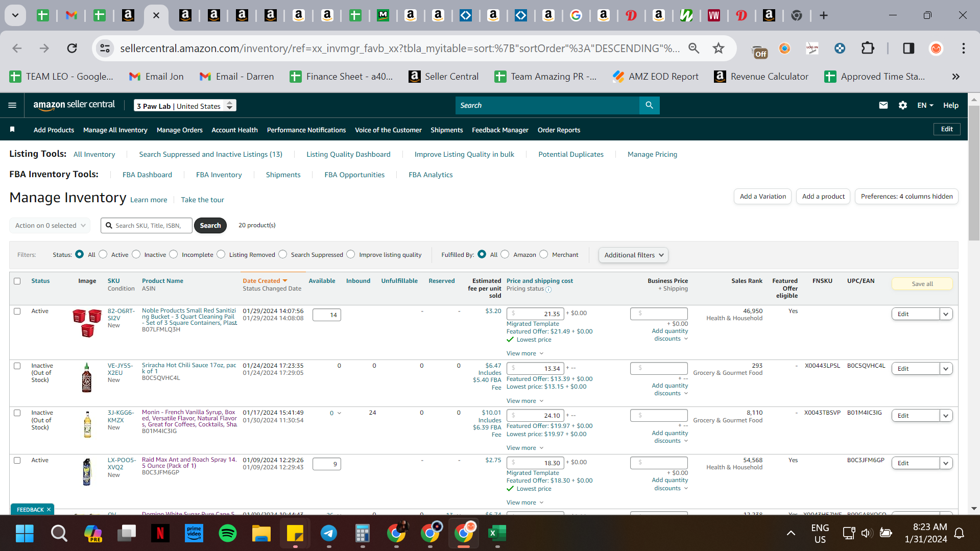Open the Chrome three-dot menu
This screenshot has height=551, width=980.
(963, 48)
